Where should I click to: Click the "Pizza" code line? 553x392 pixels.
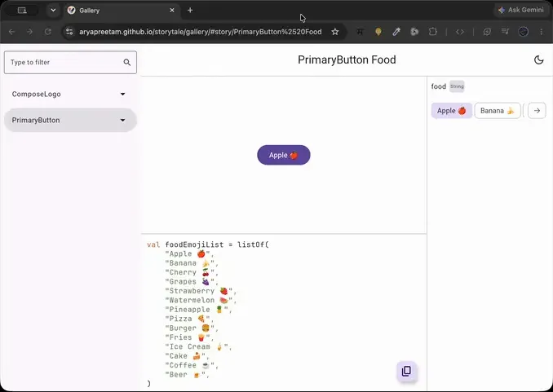190,319
